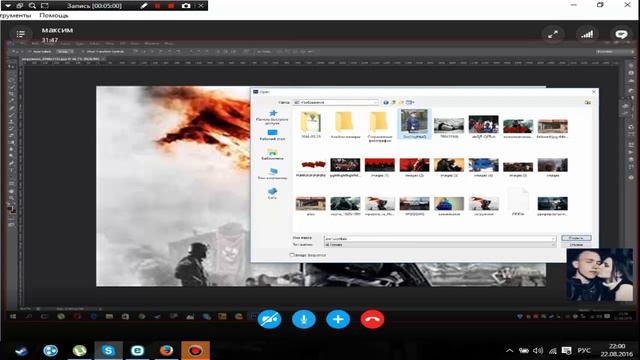Click the region select rectangle icon in recorder bar

pos(45,6)
